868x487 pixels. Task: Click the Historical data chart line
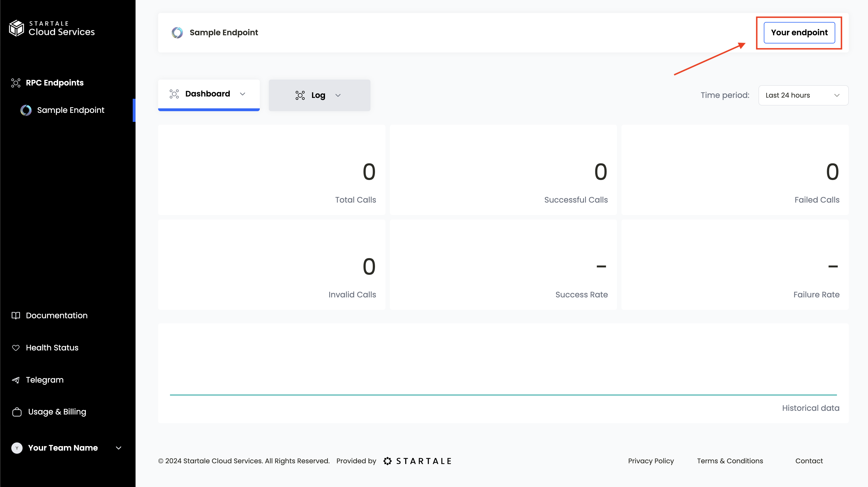point(503,395)
